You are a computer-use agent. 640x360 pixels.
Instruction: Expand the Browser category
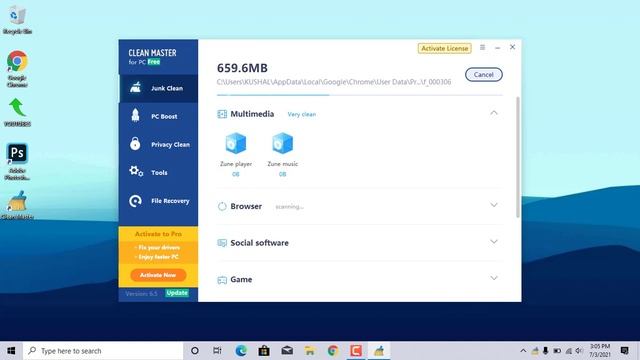pos(494,205)
